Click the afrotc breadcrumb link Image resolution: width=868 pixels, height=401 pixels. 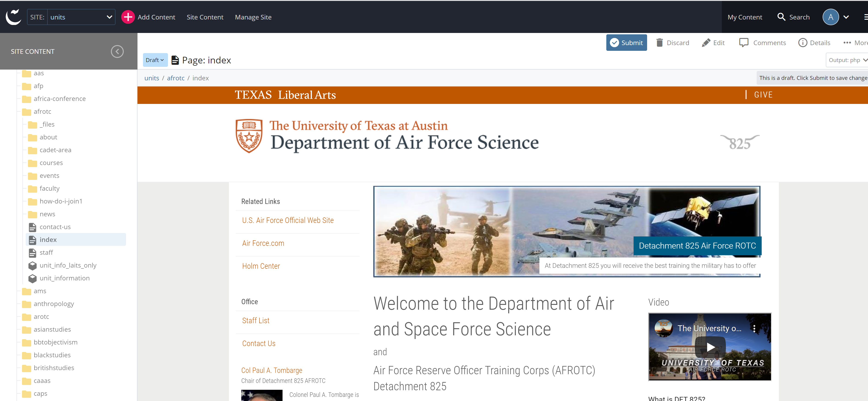[176, 78]
